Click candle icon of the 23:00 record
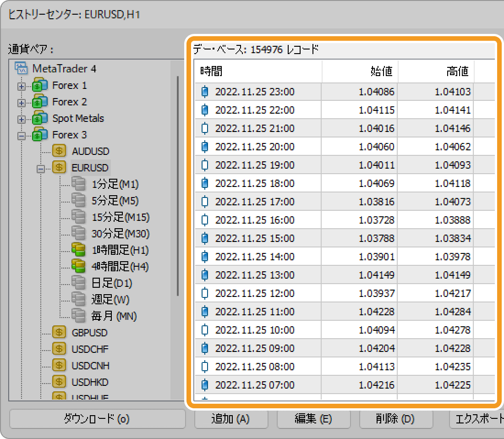Viewport: 504px width, 439px height. (205, 92)
